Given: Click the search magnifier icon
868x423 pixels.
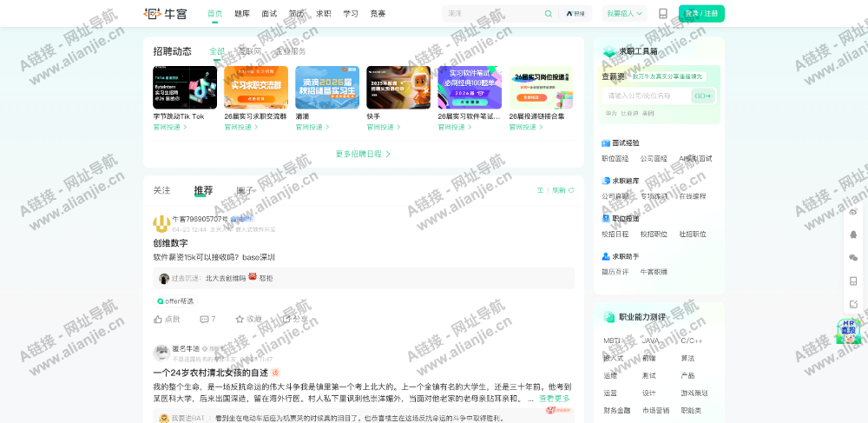Looking at the screenshot, I should [548, 14].
